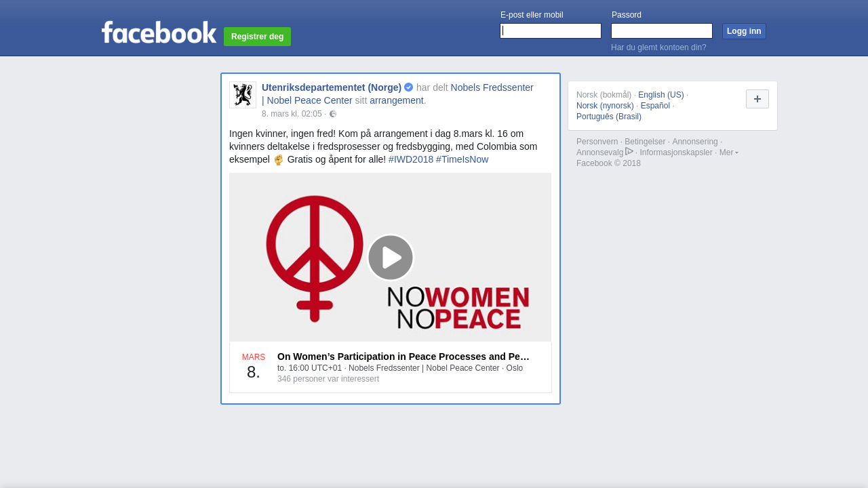Open the #TimeIsNow hashtag link
The image size is (868, 488).
(462, 159)
